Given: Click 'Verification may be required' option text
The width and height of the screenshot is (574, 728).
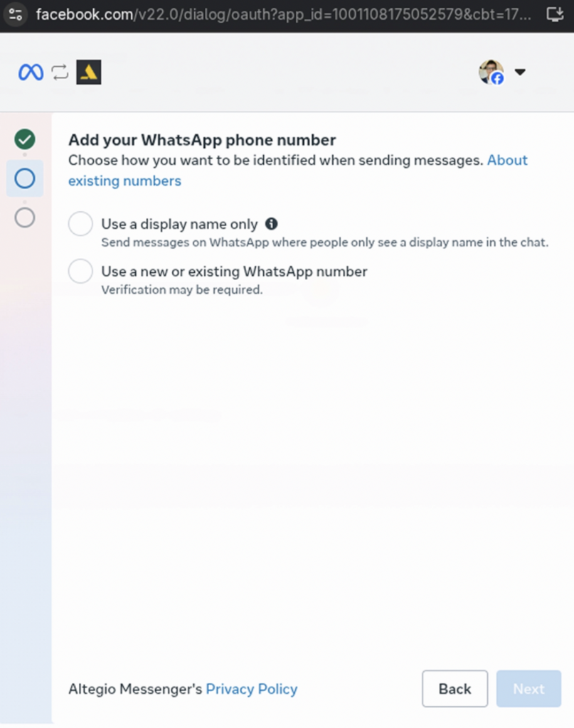Looking at the screenshot, I should 182,290.
